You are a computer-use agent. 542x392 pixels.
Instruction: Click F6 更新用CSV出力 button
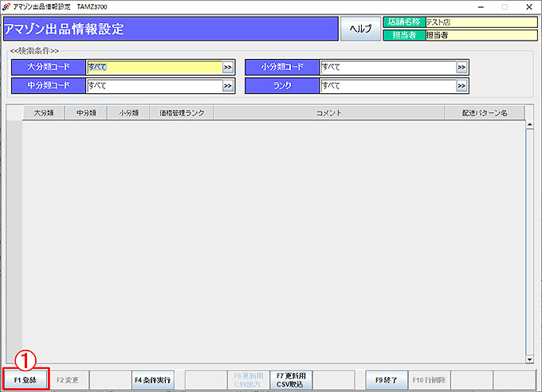(x=249, y=380)
